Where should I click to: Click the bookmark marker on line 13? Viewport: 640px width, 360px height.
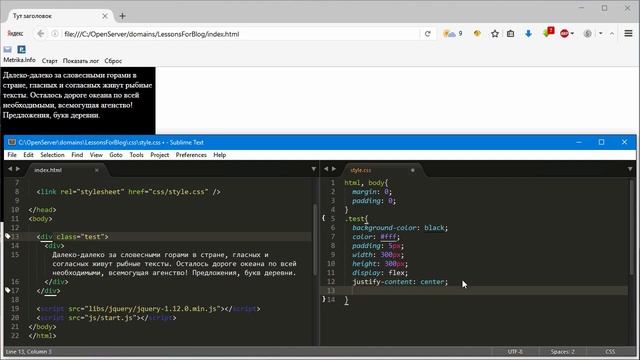pyautogui.click(x=7, y=236)
